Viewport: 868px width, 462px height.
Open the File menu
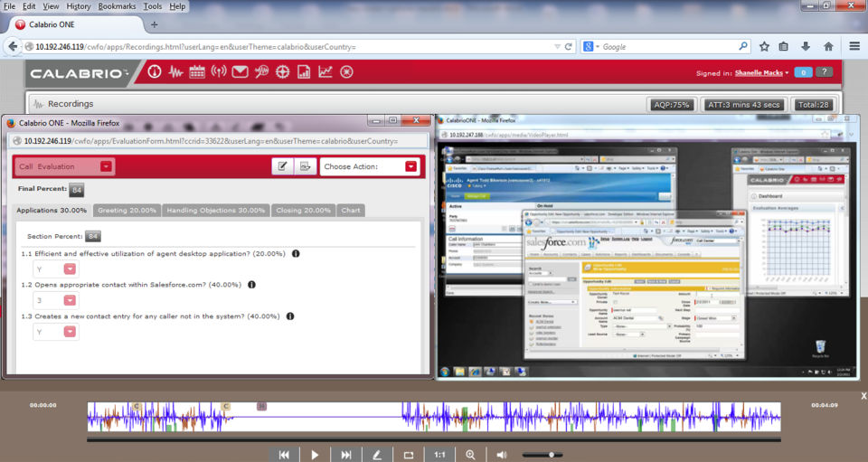click(9, 6)
